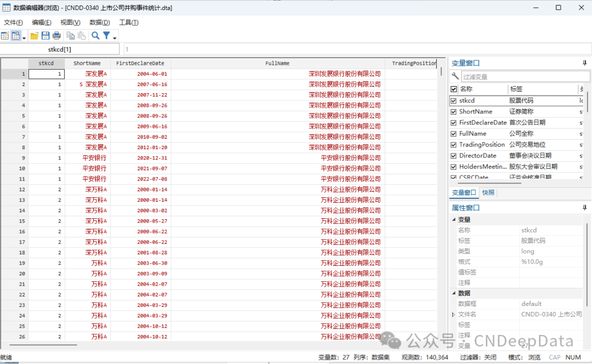Click the FirstDeclareDate column header
The width and height of the screenshot is (592, 364).
[x=140, y=64]
